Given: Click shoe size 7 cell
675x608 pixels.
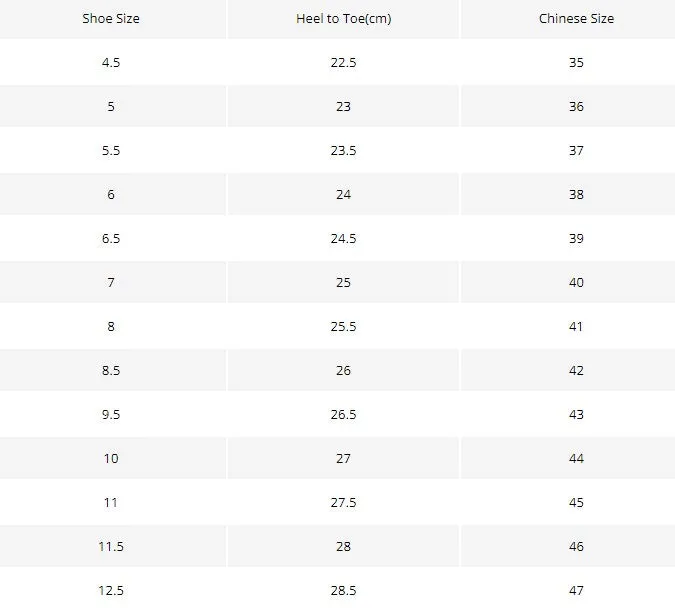Looking at the screenshot, I should pyautogui.click(x=111, y=282).
